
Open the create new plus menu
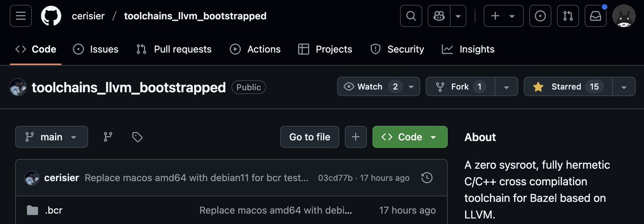click(503, 16)
